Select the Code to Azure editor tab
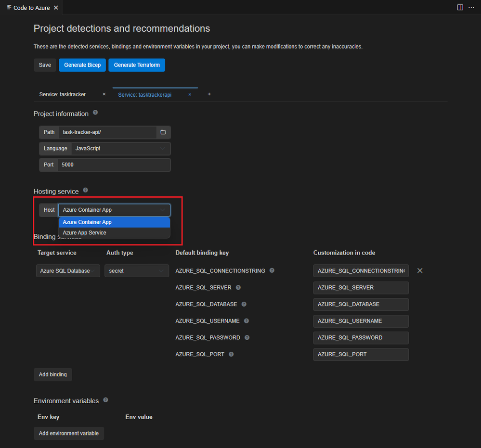The width and height of the screenshot is (481, 448). (x=32, y=8)
